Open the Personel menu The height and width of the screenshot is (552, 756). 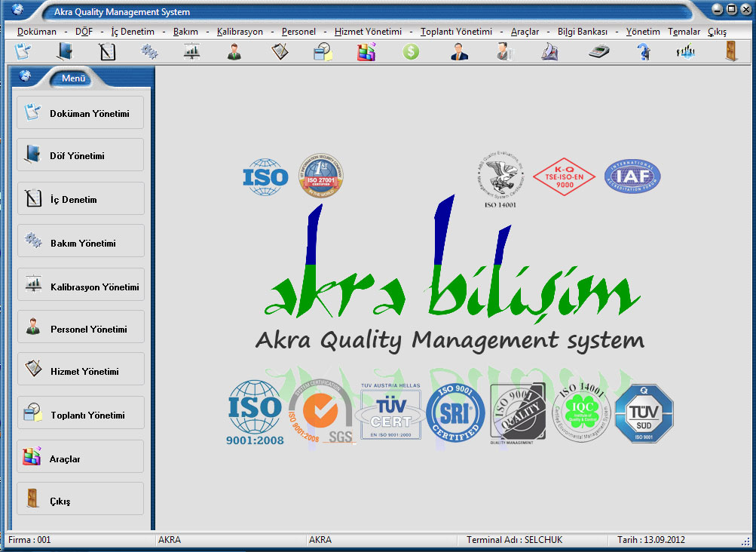tap(298, 32)
